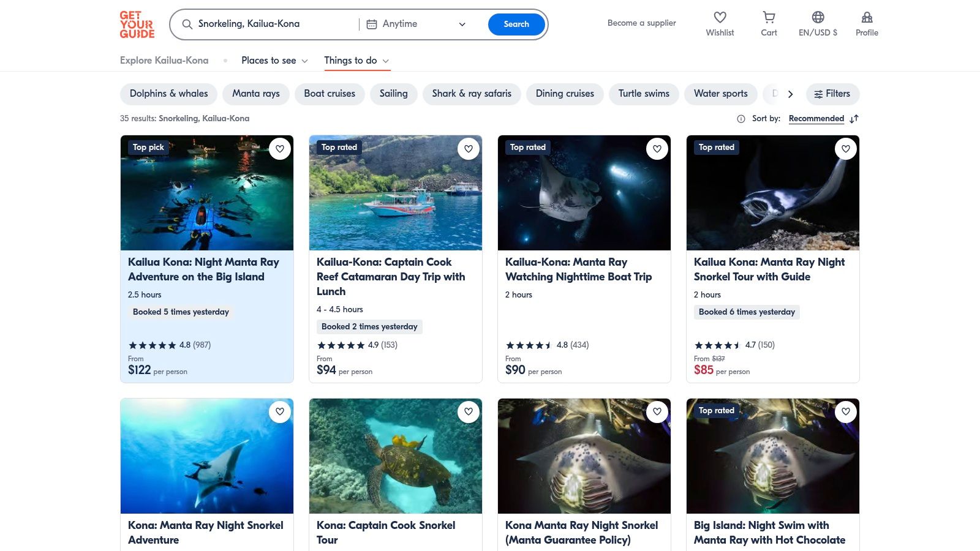Wishlist the Kona Captain Cook Snorkel Tour
Image resolution: width=980 pixels, height=551 pixels.
[469, 412]
